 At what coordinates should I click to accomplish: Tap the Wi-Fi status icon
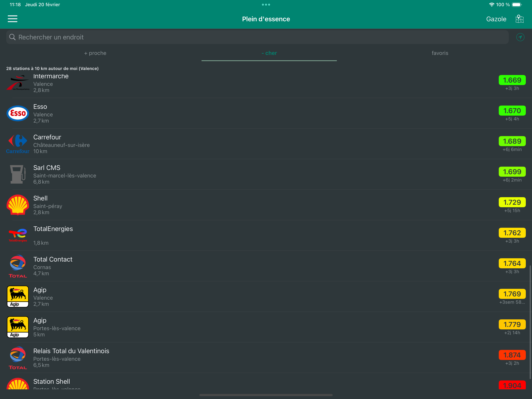click(x=492, y=5)
